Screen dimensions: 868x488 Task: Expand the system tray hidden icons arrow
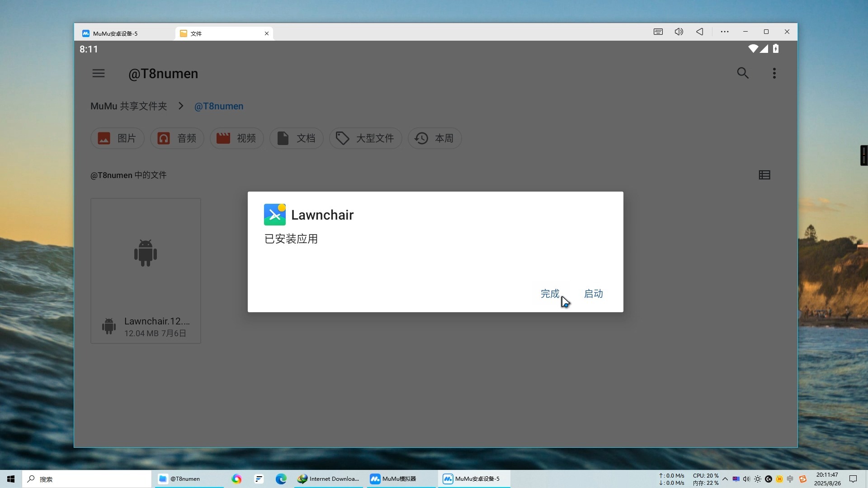pos(725,479)
